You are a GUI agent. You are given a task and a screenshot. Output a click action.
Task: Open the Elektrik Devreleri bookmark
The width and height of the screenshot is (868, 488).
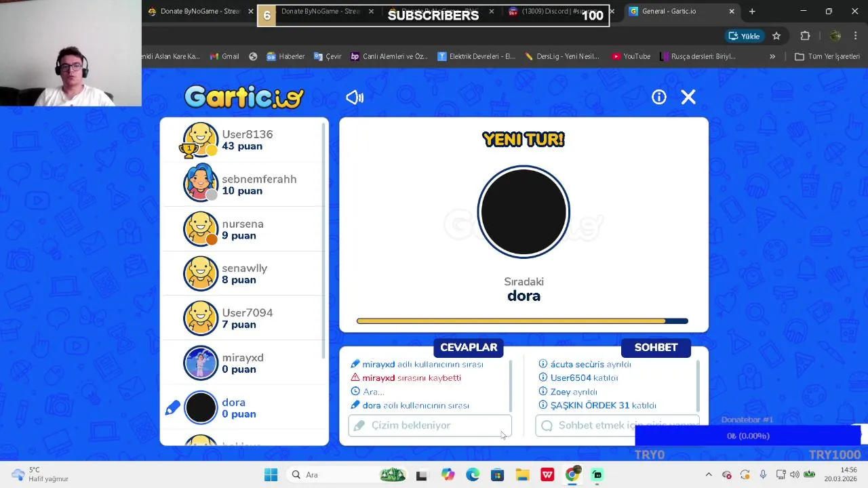coord(476,56)
